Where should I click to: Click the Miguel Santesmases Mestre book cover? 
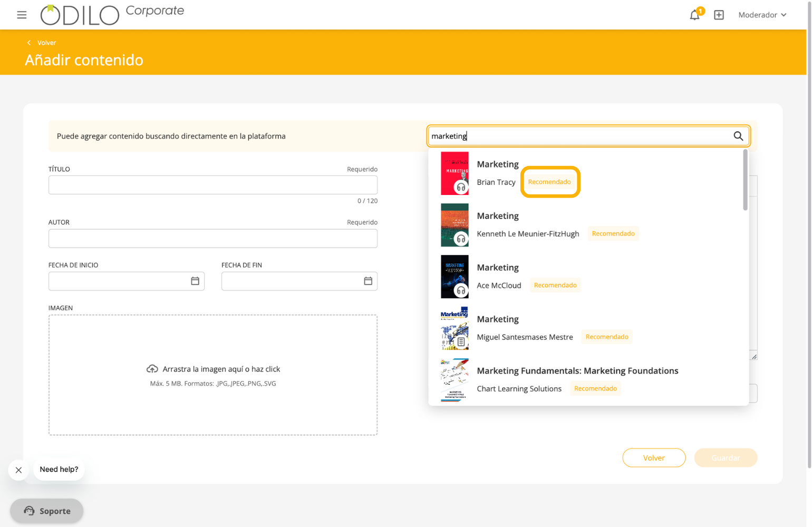click(455, 328)
